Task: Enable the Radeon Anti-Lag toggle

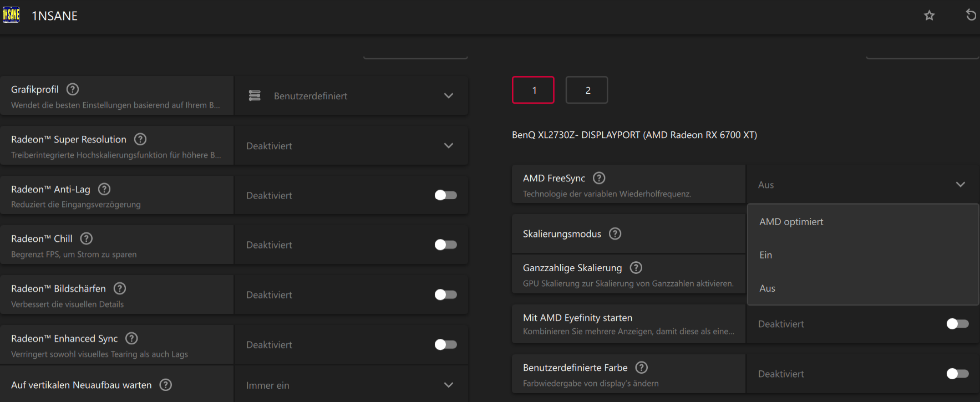Action: (x=446, y=195)
